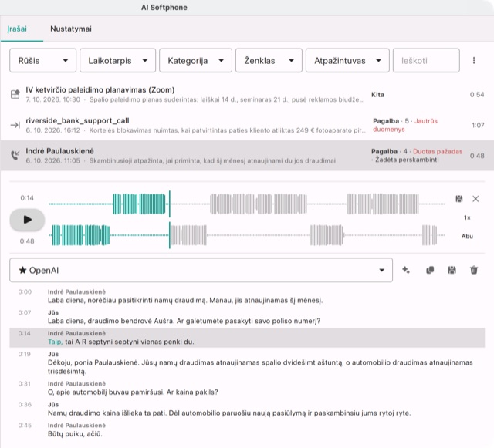
Task: Click the incoming call icon for Indrė Paulauskienė
Action: click(15, 156)
